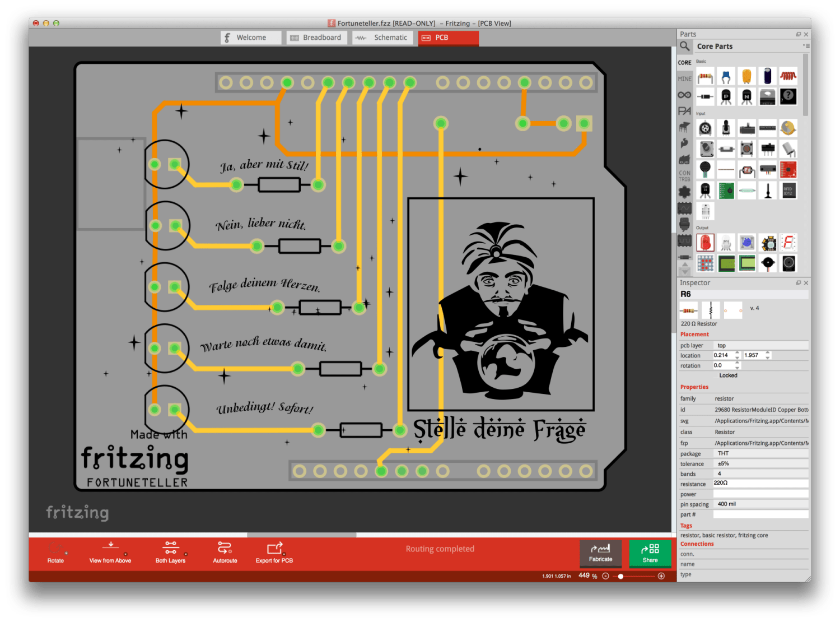
Task: Select the NPN transistor part marked N
Action: 747,96
